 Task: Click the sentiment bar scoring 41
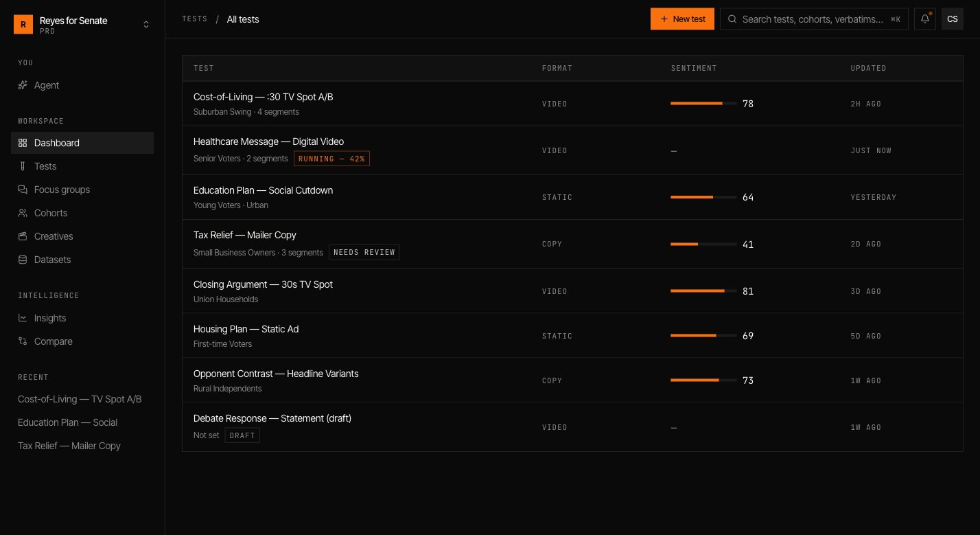point(703,244)
